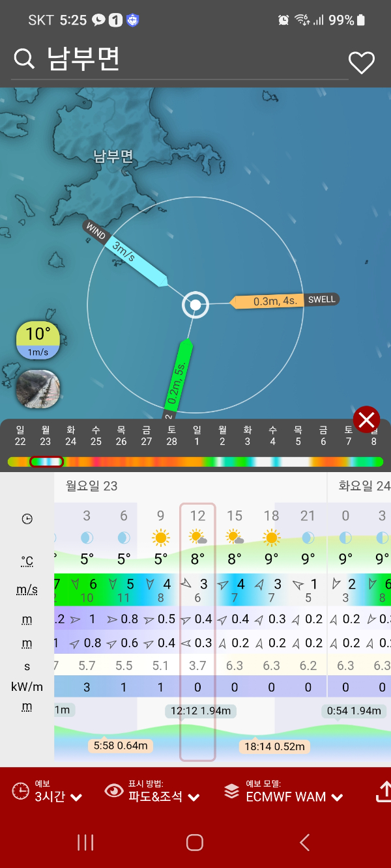
Task: Tap the sunny icon at 18 o'clock
Action: click(x=271, y=538)
